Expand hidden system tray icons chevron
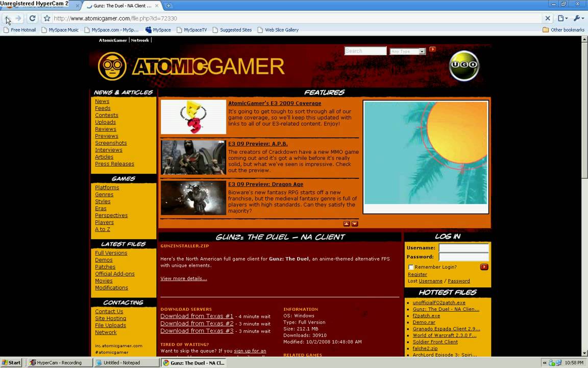Image resolution: width=588 pixels, height=368 pixels. [x=545, y=363]
